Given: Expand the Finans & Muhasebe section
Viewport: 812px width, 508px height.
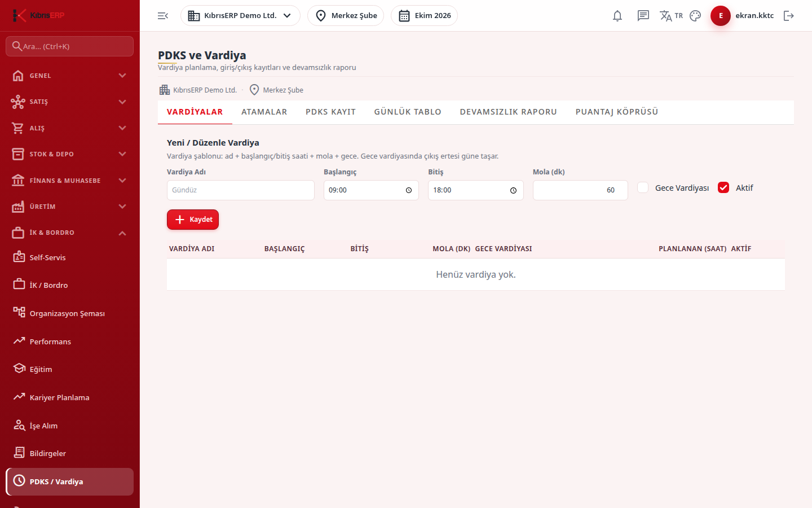Looking at the screenshot, I should (x=70, y=181).
